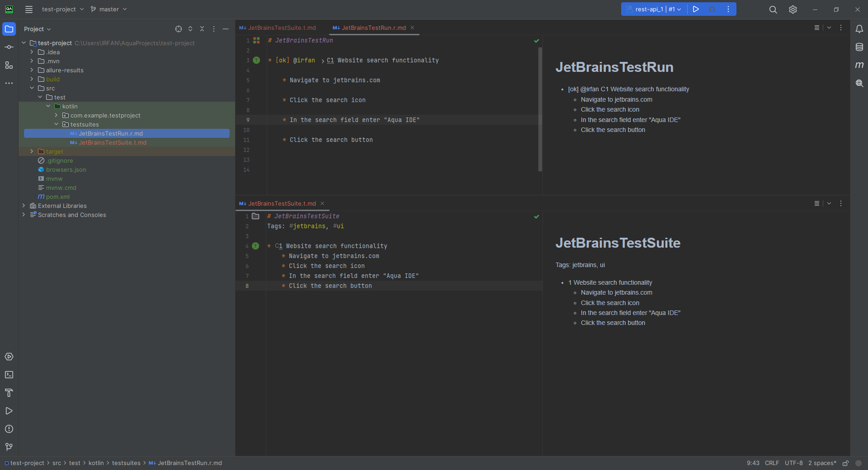This screenshot has height=470, width=868.
Task: Open the Git tool window
Action: 9,447
